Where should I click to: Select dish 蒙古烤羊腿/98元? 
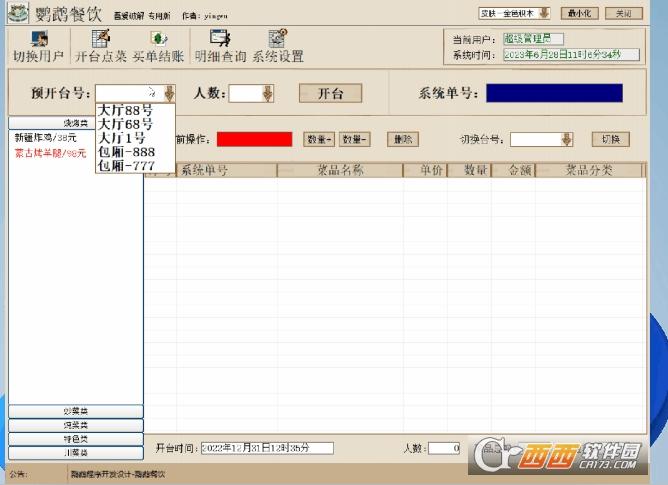pos(50,153)
